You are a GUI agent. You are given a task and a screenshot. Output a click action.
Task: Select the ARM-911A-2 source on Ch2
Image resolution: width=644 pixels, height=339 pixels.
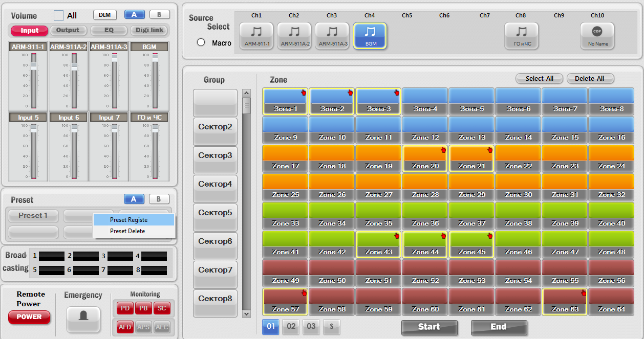(x=294, y=36)
